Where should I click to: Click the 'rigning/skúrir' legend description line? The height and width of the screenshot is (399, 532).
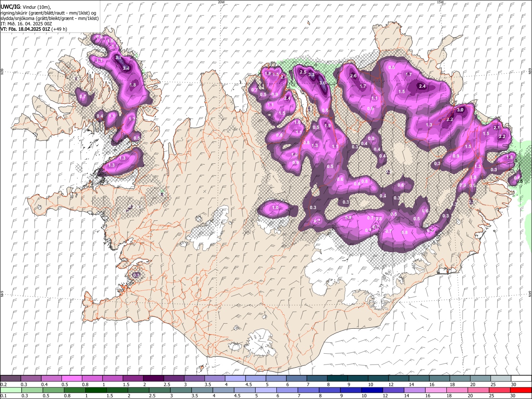(48, 12)
